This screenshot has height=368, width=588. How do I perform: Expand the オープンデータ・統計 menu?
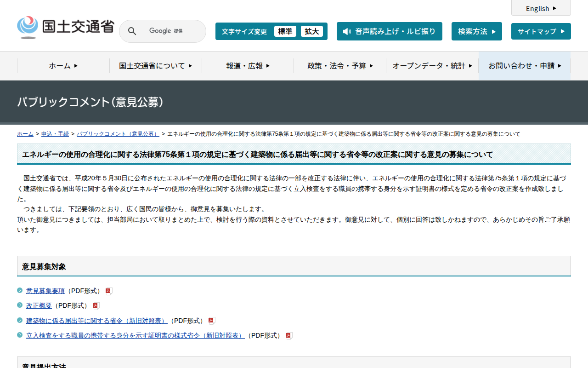(432, 66)
